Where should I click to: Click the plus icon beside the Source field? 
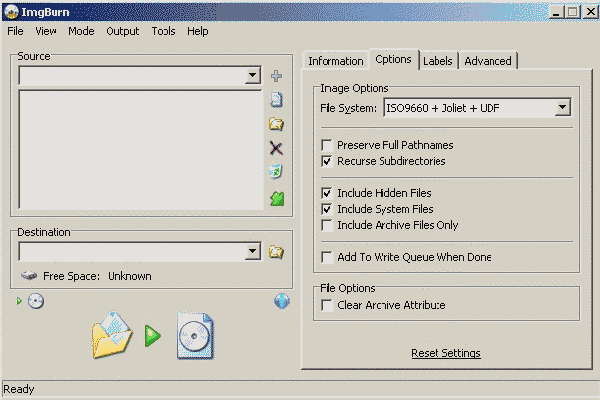(277, 76)
